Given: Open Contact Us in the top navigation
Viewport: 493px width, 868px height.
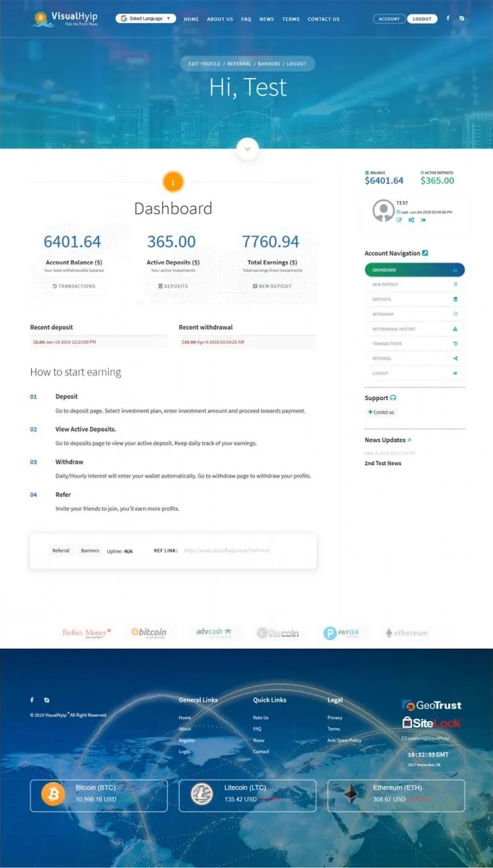Looking at the screenshot, I should pos(324,19).
